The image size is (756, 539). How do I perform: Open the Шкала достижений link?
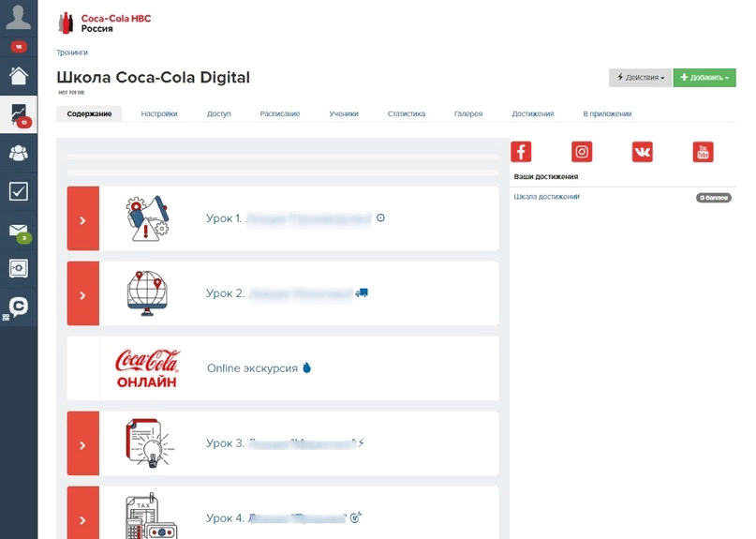click(x=546, y=197)
